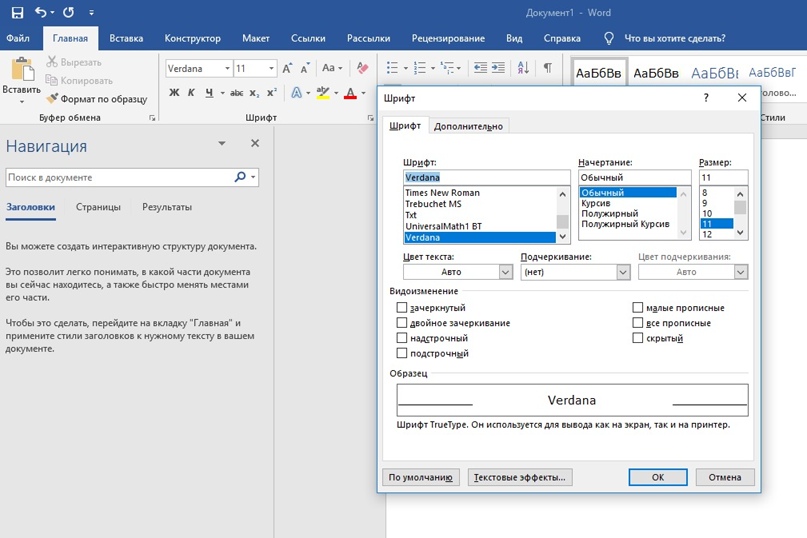
Task: Decrease font size with the A-down icon
Action: coord(305,68)
